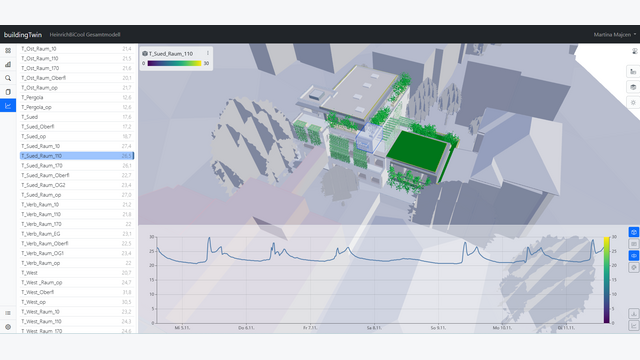Click the 3D cube view button

point(633,87)
